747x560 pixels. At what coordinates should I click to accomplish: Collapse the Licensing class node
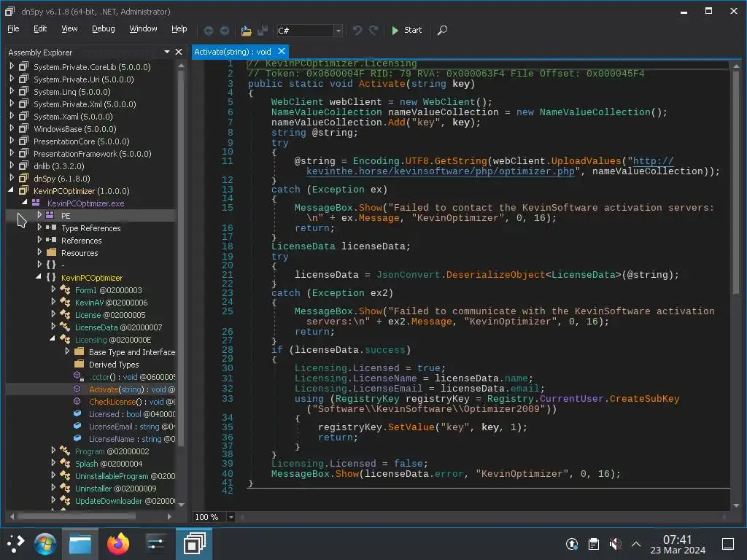[x=53, y=338]
